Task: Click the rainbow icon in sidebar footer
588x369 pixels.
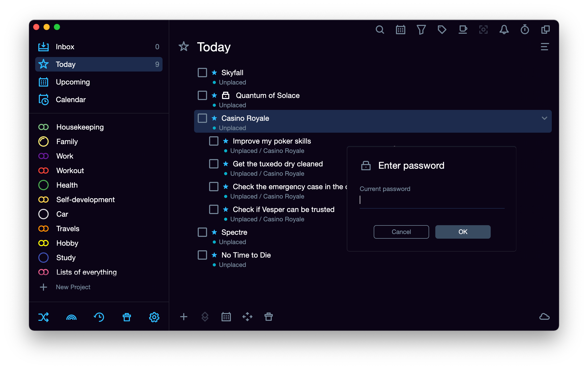Action: 71,317
